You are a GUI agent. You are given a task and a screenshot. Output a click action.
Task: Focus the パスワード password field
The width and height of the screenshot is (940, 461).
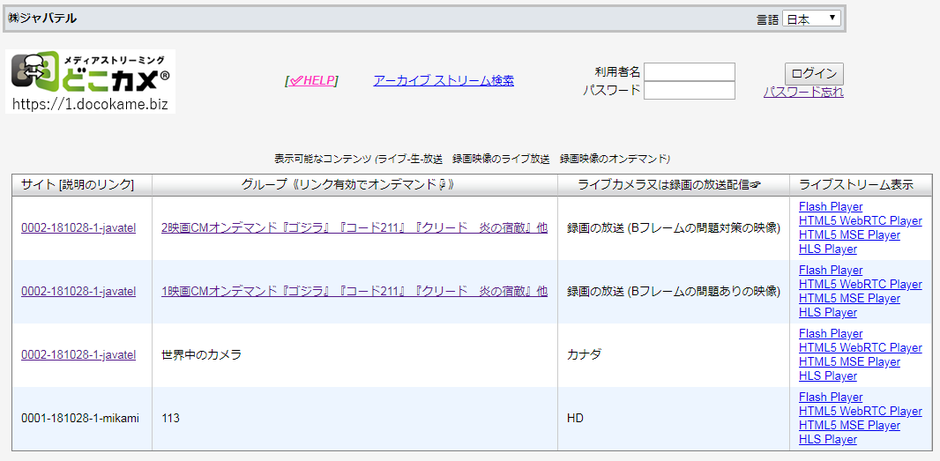[689, 91]
